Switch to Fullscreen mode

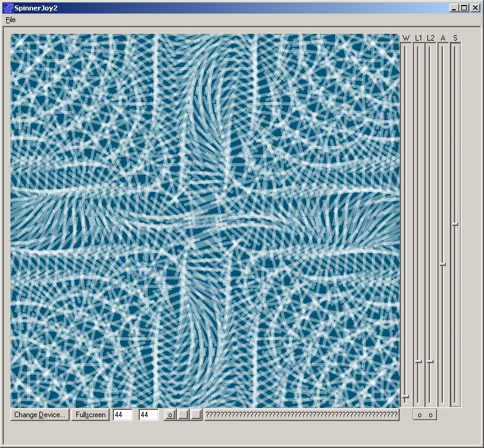tap(91, 415)
